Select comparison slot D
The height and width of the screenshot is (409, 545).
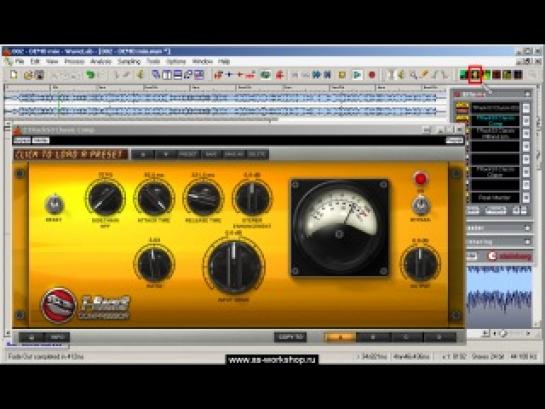pos(439,337)
